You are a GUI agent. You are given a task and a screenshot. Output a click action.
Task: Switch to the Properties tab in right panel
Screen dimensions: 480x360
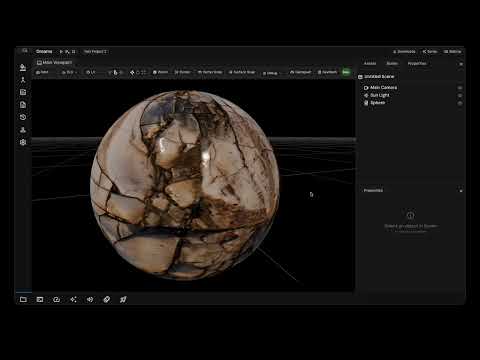417,63
